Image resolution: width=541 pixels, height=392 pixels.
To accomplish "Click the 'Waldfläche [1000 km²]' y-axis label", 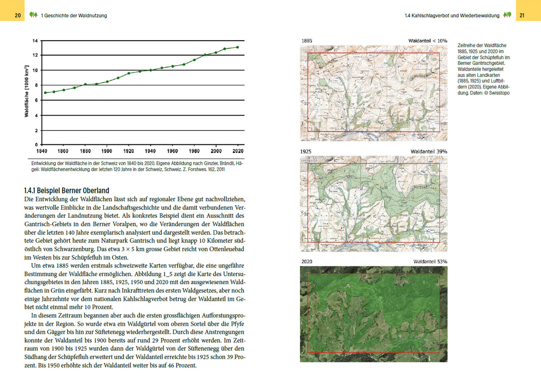I will coord(26,91).
